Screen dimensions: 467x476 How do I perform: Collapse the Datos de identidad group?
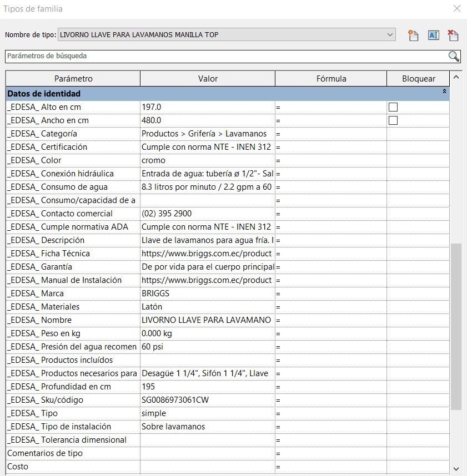click(444, 91)
